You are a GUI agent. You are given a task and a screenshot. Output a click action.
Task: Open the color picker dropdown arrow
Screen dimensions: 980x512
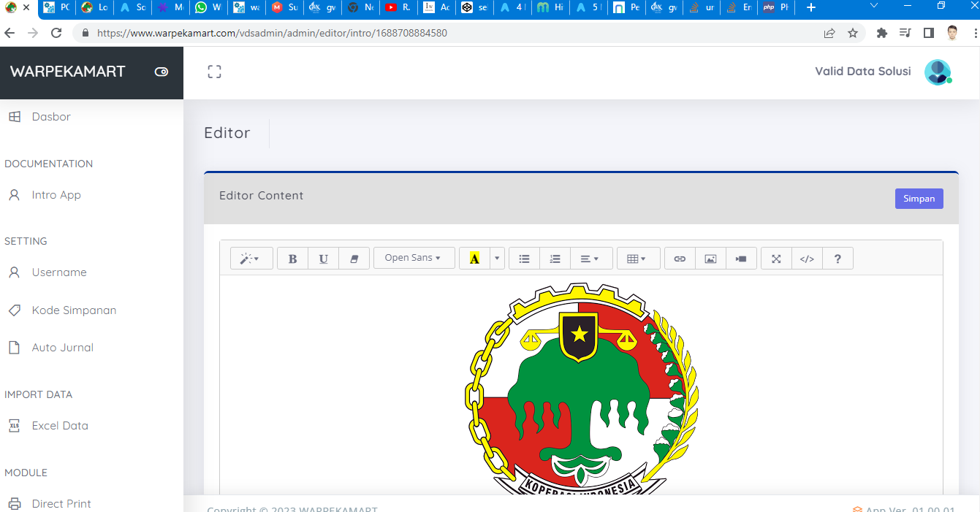[498, 259]
